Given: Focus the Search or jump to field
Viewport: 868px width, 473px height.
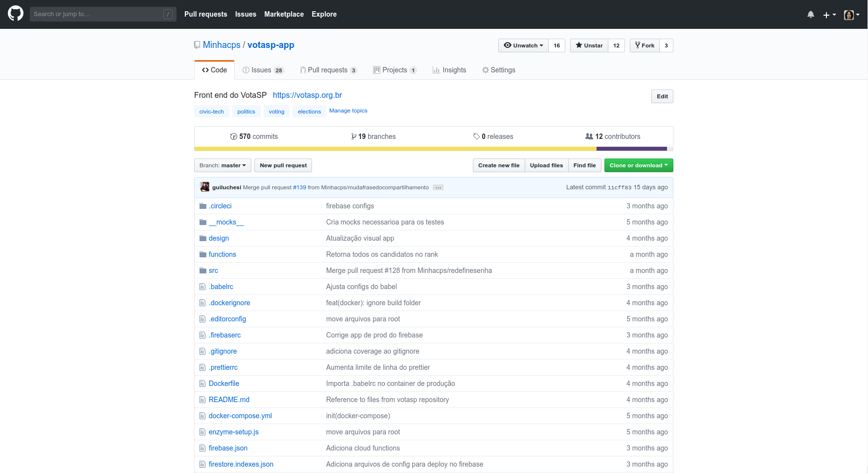Looking at the screenshot, I should pos(103,14).
